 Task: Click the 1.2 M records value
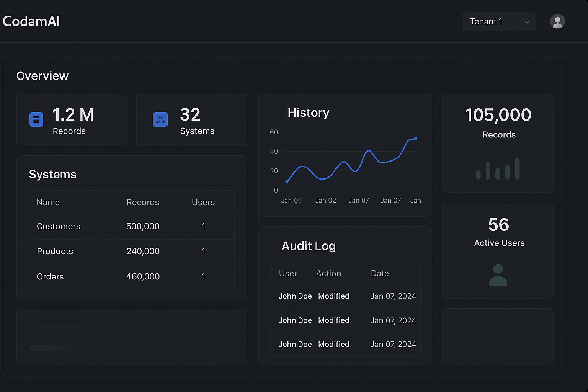click(x=73, y=115)
